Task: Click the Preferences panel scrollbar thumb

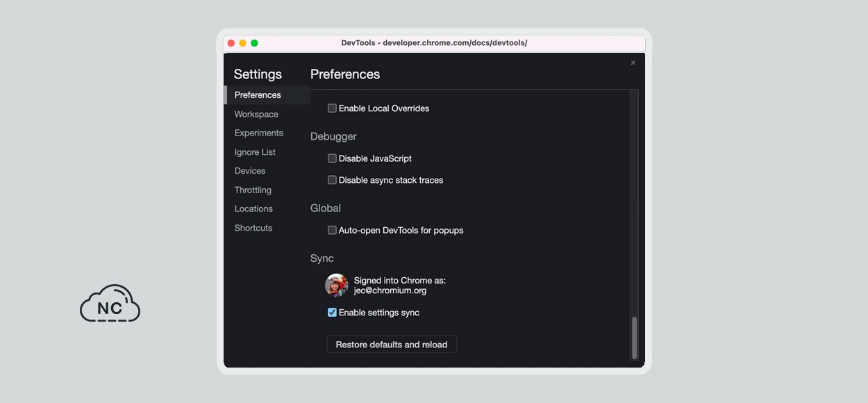Action: (x=633, y=338)
